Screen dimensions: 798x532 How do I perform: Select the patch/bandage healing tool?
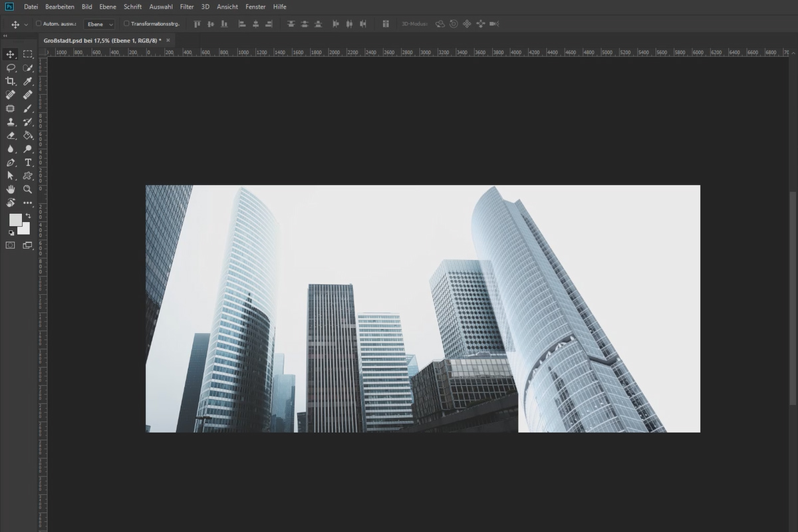[x=28, y=95]
